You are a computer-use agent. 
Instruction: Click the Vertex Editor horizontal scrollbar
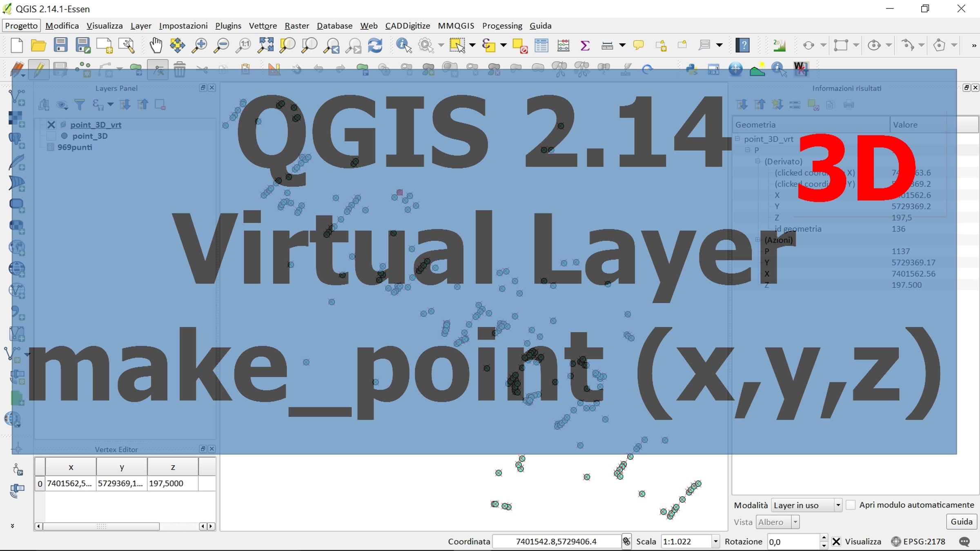[101, 527]
